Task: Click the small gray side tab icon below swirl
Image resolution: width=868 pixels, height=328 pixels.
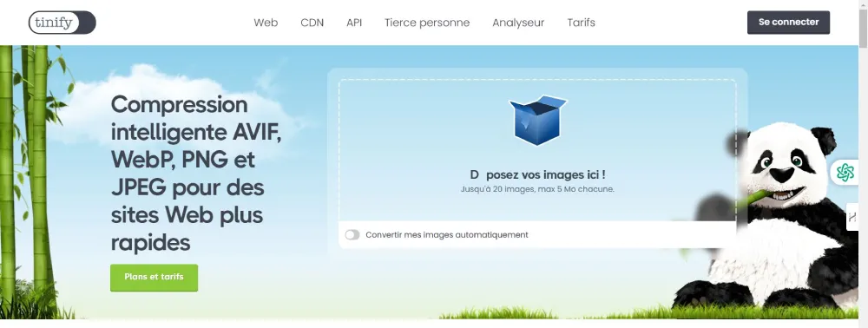Action: [852, 217]
